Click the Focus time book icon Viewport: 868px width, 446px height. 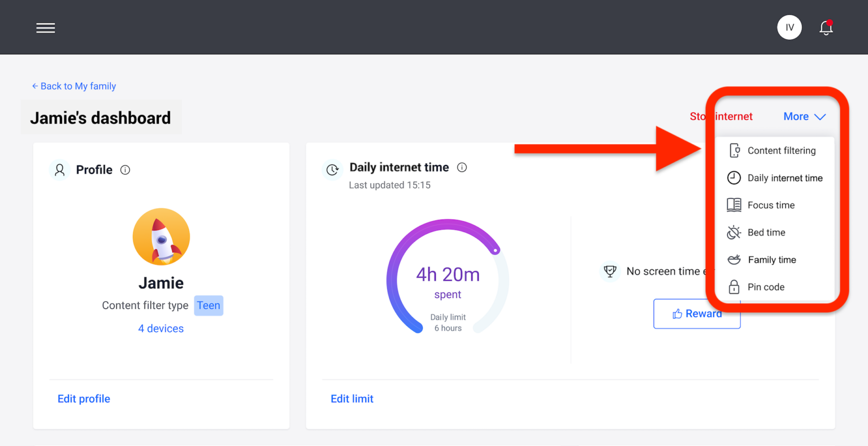point(734,205)
